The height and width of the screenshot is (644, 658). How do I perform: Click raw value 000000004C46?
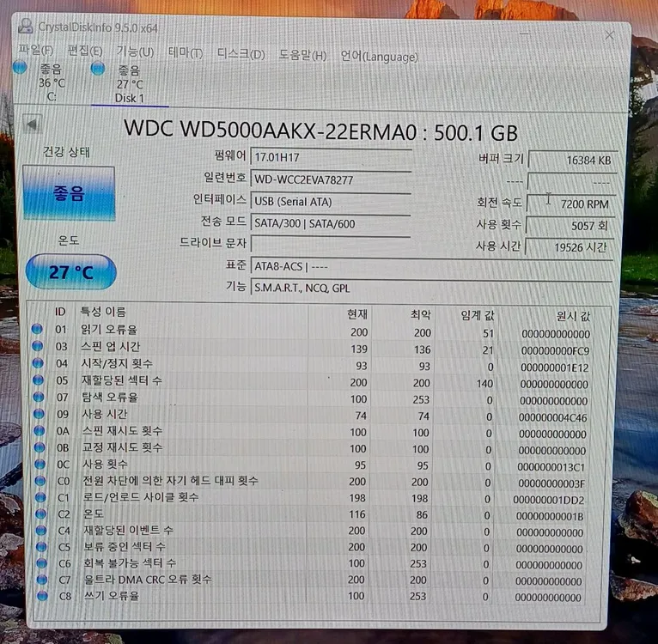552,417
